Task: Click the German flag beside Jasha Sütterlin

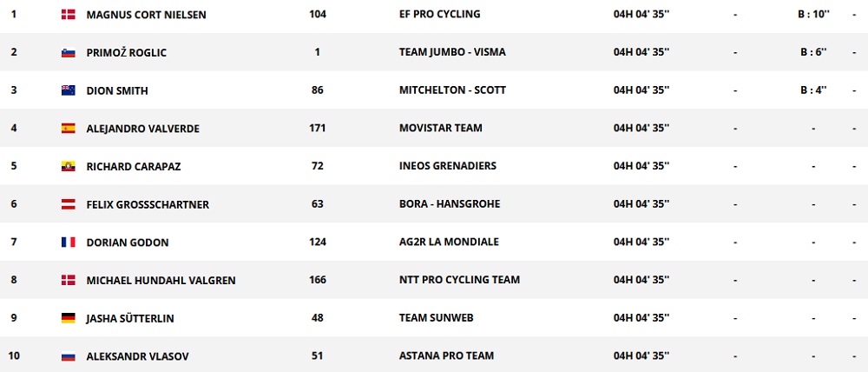Action: (68, 318)
